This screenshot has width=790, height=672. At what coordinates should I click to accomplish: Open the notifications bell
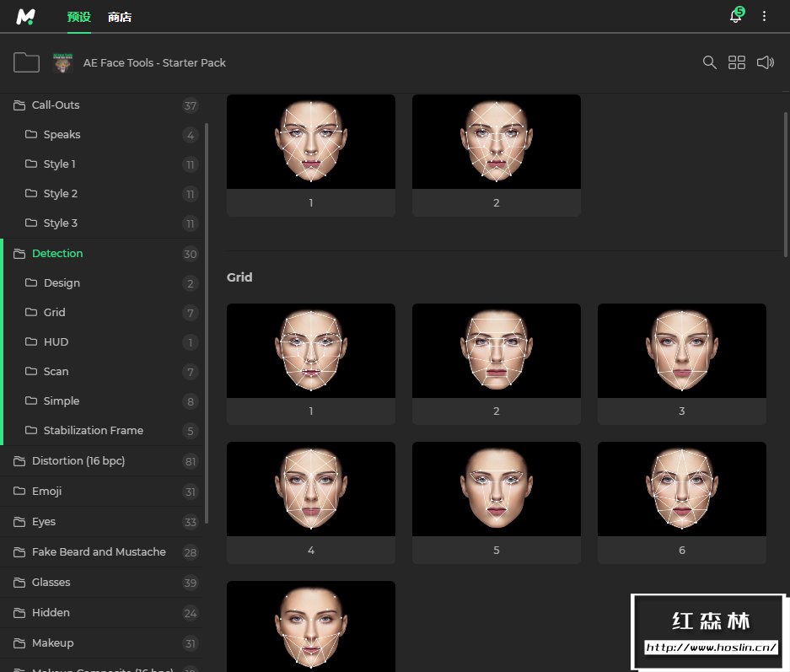tap(735, 16)
